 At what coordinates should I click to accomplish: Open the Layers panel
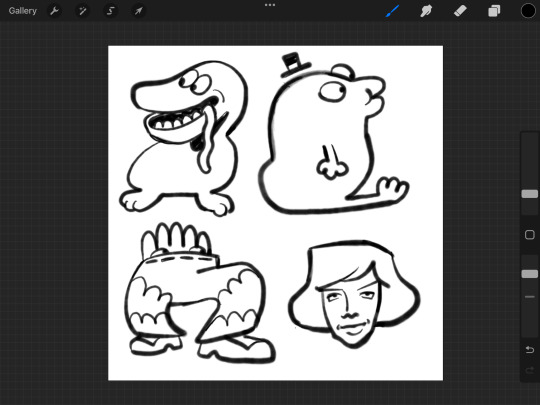(494, 11)
